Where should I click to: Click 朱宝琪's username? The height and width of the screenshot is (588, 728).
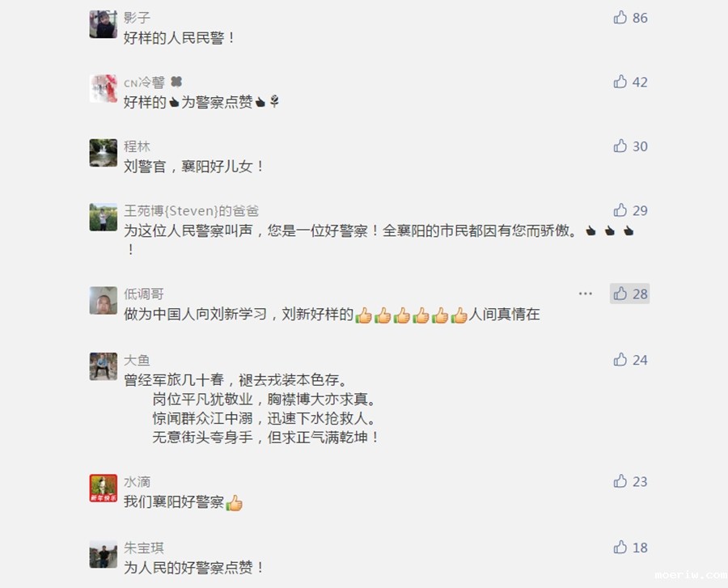tap(143, 548)
